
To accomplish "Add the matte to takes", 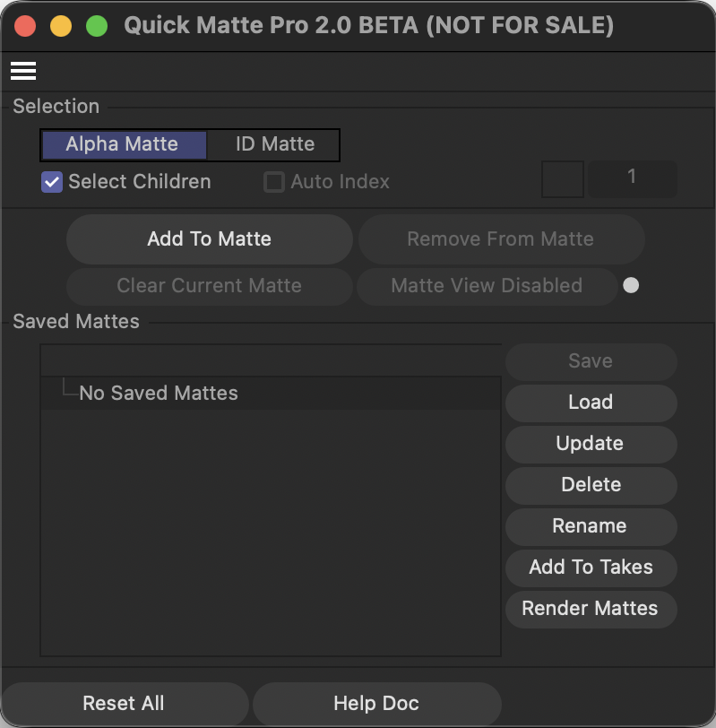I will (591, 568).
